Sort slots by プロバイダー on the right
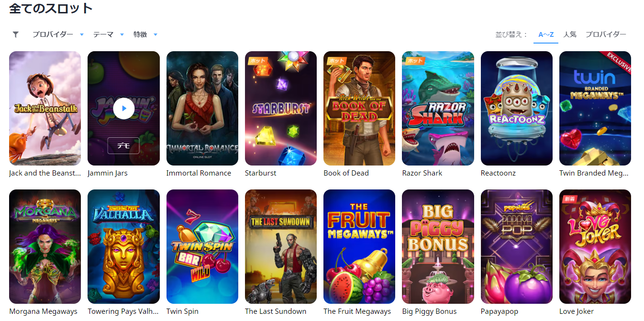The image size is (644, 321). (606, 34)
